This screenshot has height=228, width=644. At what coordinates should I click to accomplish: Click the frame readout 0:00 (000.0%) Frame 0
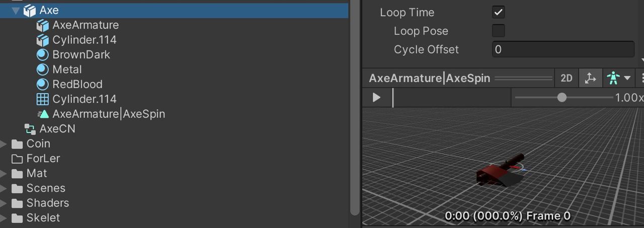(508, 216)
